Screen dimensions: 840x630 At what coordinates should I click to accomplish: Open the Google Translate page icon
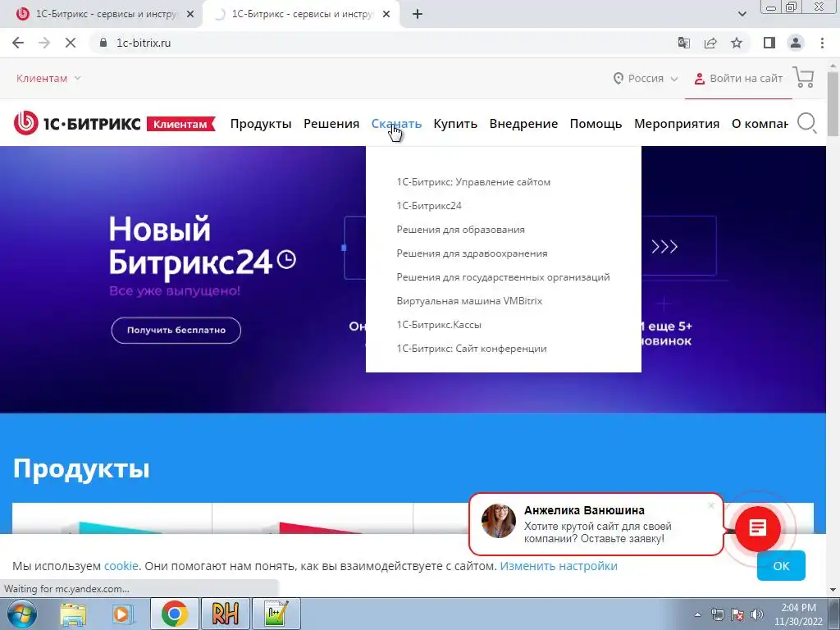[683, 43]
